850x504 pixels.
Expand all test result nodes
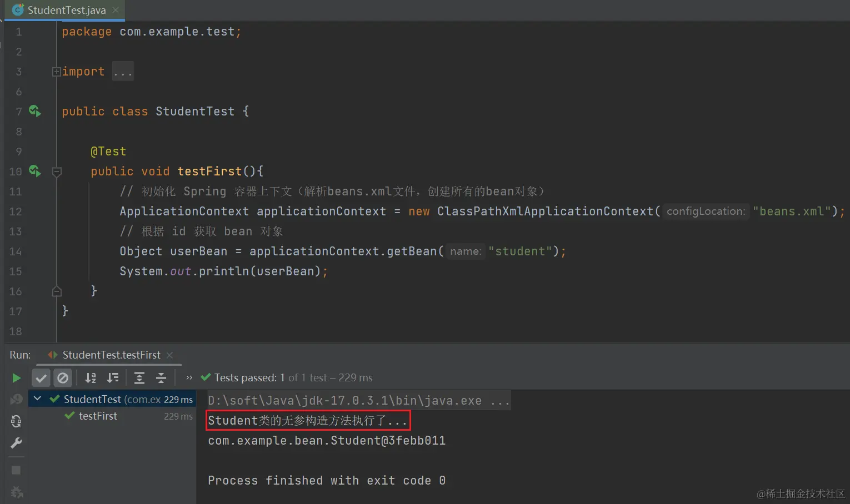click(x=139, y=378)
